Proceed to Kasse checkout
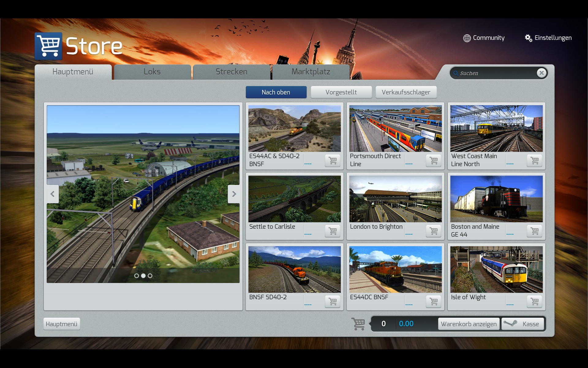The width and height of the screenshot is (588, 368). (523, 324)
